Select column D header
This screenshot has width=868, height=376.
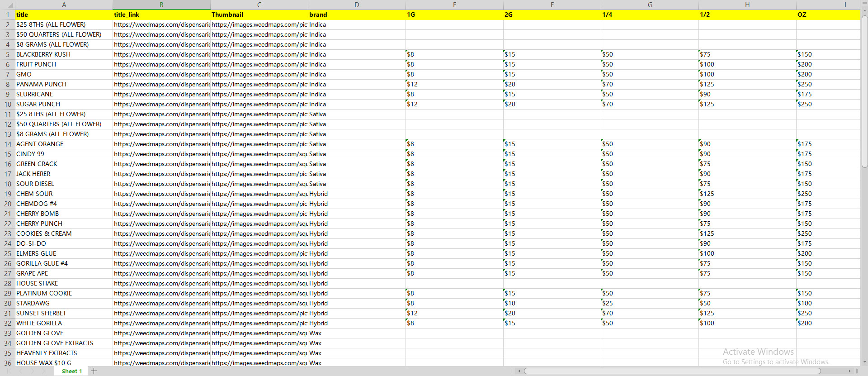point(357,5)
